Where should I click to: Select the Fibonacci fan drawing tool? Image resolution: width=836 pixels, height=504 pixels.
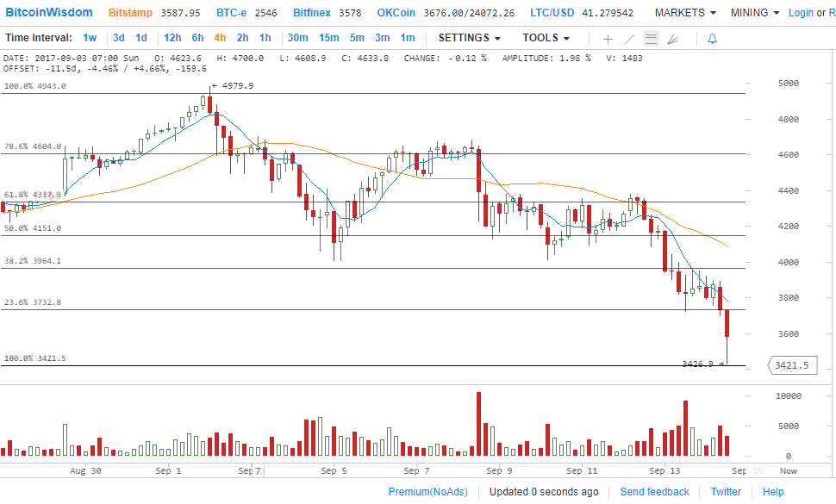coord(672,39)
